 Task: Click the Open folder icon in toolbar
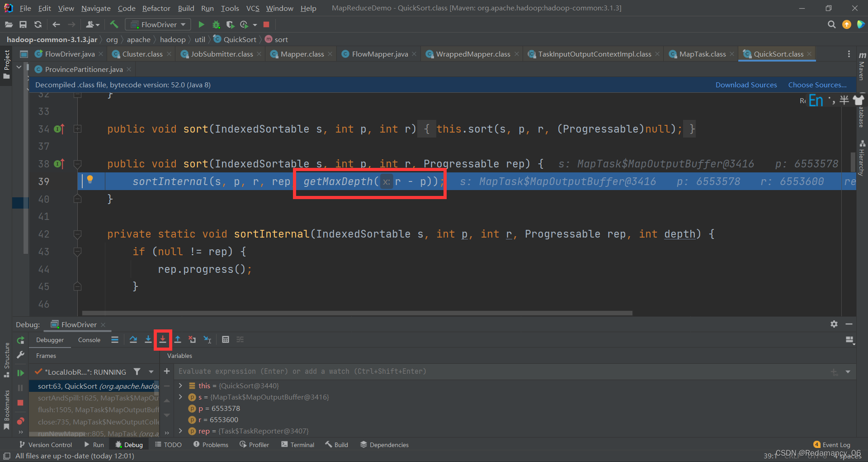coord(9,24)
